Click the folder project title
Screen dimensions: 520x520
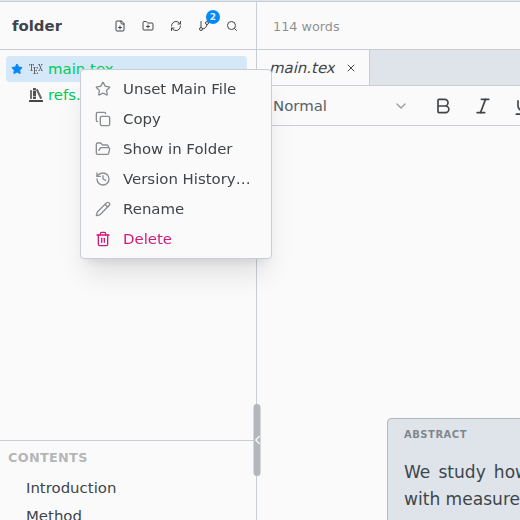pos(37,26)
